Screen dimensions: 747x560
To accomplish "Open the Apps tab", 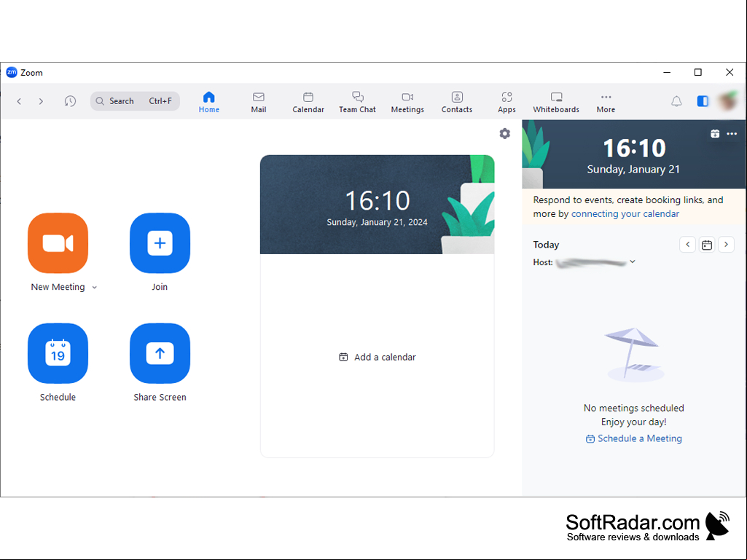I will pyautogui.click(x=507, y=102).
